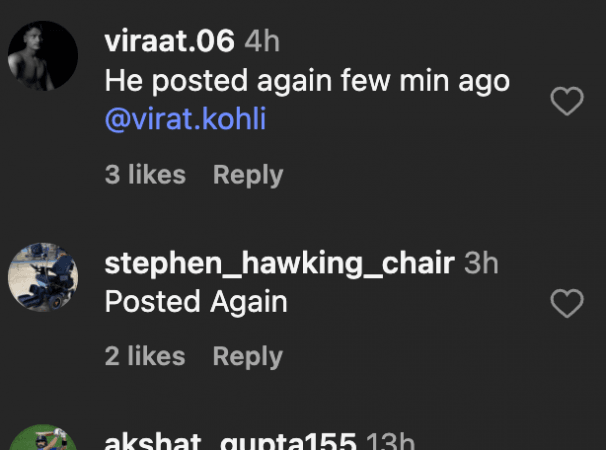This screenshot has width=606, height=450.
Task: Open viraat.06's profile picture
Action: tap(43, 56)
